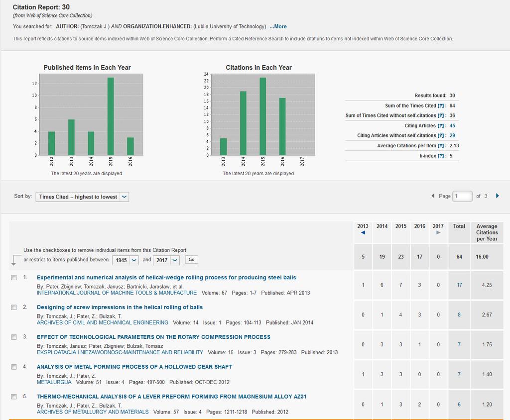
Task: Open Citing Articles count 45
Action: coord(452,126)
